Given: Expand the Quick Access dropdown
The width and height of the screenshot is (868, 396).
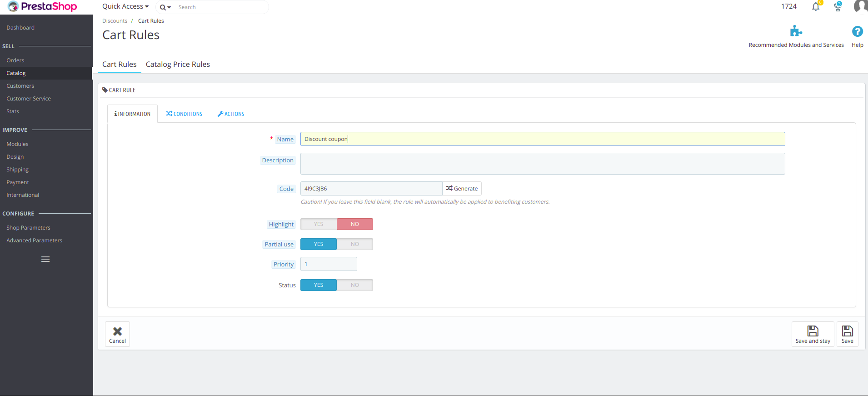Looking at the screenshot, I should tap(125, 6).
